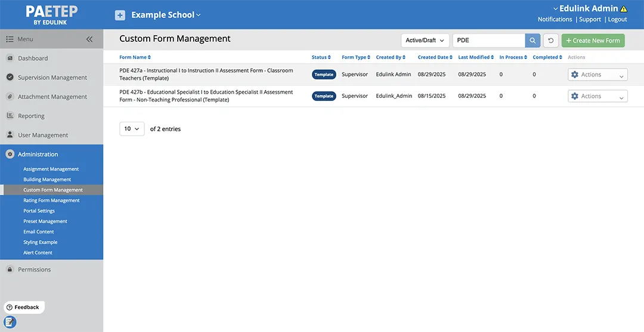This screenshot has width=644, height=332.
Task: Click the Edulink_Admin created-by cell
Action: (394, 96)
